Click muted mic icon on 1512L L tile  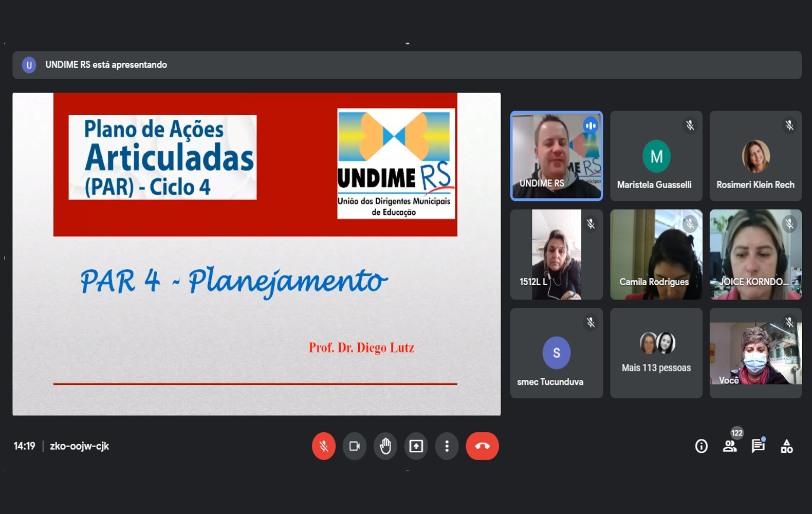[590, 224]
